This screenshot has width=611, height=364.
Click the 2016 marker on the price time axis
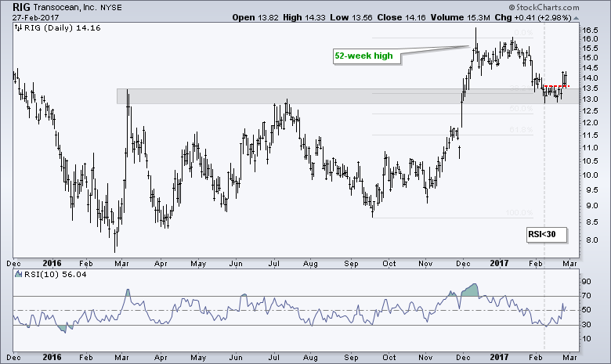click(x=53, y=264)
